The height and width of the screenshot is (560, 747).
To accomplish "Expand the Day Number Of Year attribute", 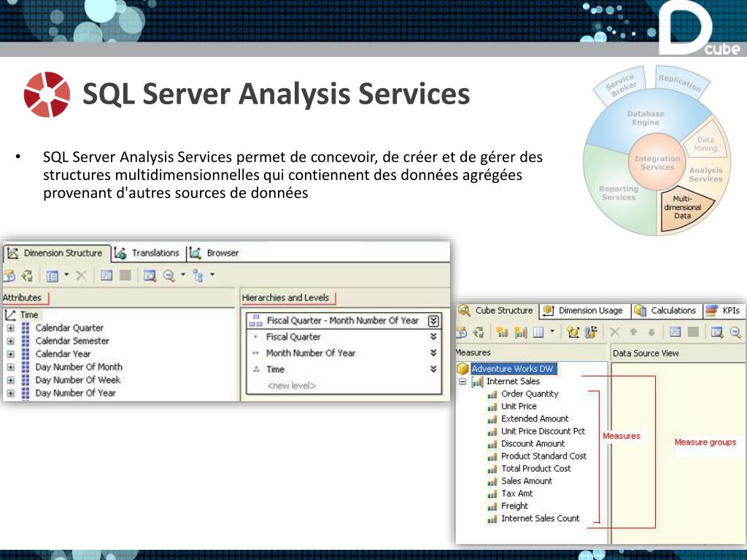I will (x=10, y=393).
